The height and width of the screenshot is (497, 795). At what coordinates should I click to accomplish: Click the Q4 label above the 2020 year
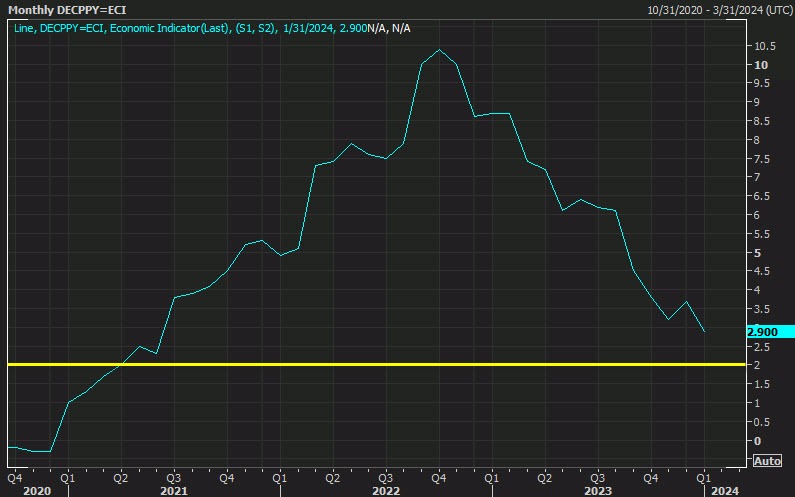(x=14, y=477)
